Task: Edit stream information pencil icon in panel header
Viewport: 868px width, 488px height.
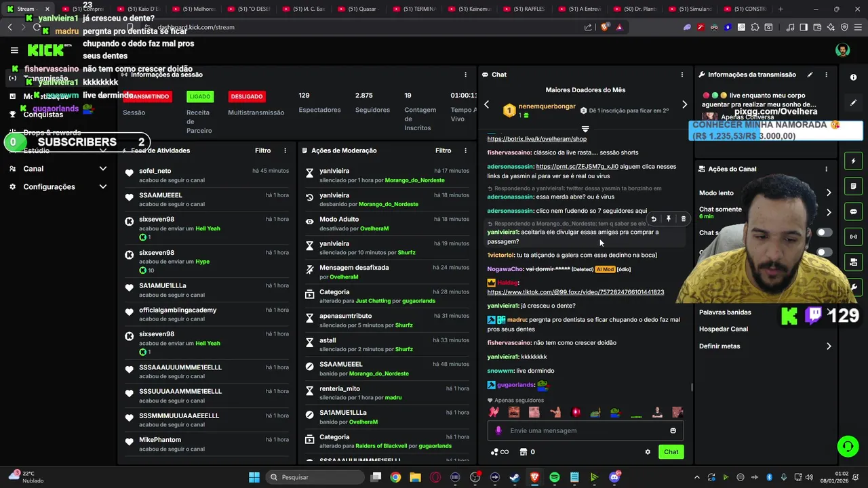Action: point(810,75)
